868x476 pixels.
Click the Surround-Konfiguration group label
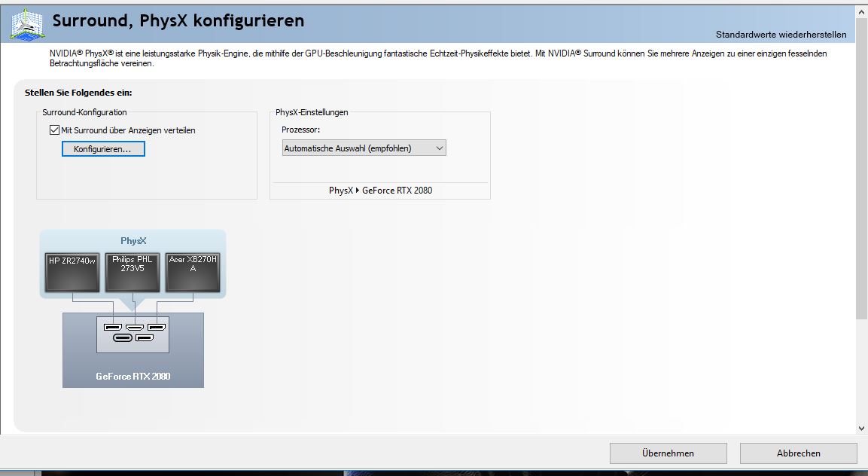click(85, 112)
